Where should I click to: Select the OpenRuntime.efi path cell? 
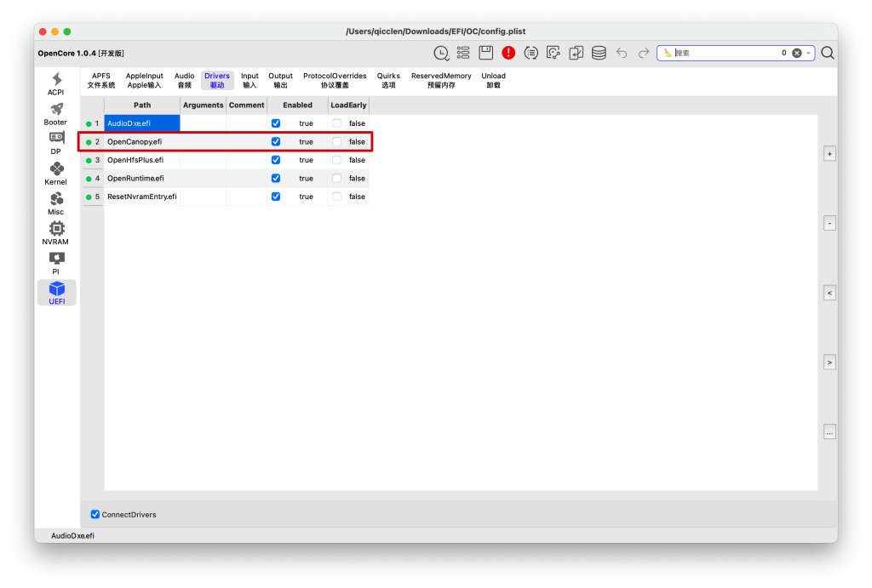tap(142, 179)
